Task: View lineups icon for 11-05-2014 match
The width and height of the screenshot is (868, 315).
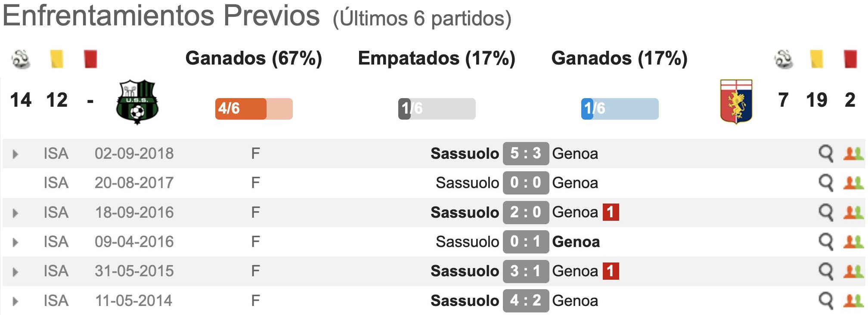Action: point(853,301)
